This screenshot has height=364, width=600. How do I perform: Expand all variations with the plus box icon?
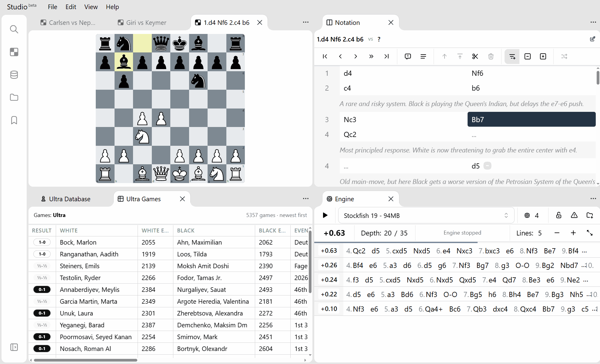[x=543, y=56]
